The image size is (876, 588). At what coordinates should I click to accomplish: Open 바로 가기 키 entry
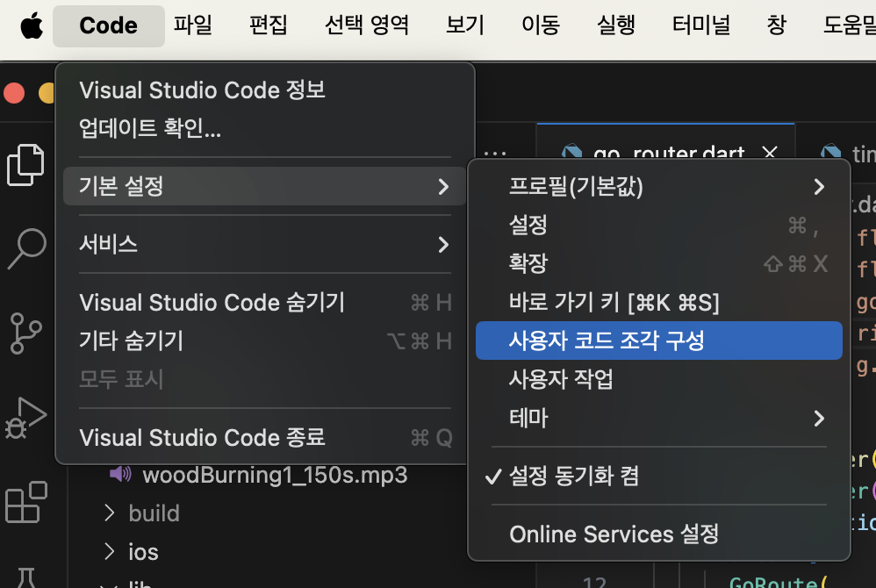(x=658, y=302)
